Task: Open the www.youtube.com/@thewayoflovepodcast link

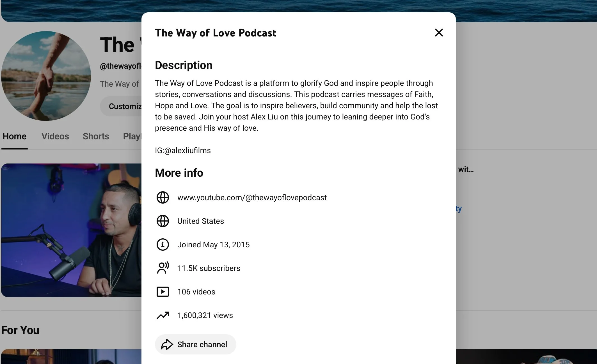Action: [252, 198]
